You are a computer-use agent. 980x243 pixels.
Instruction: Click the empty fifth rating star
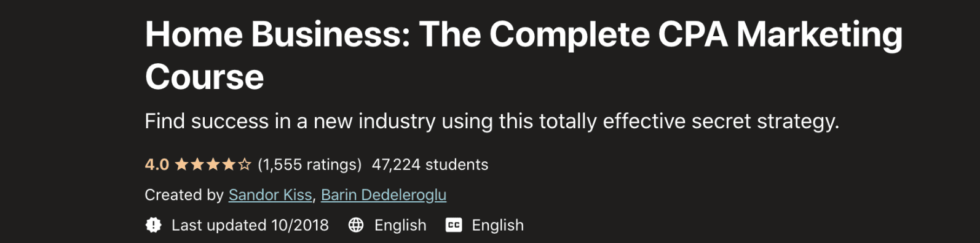pos(245,164)
